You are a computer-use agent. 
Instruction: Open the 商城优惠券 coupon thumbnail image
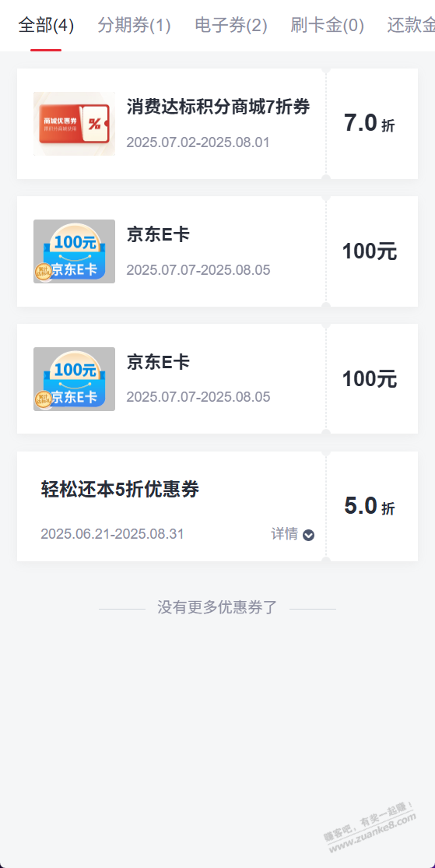(74, 124)
